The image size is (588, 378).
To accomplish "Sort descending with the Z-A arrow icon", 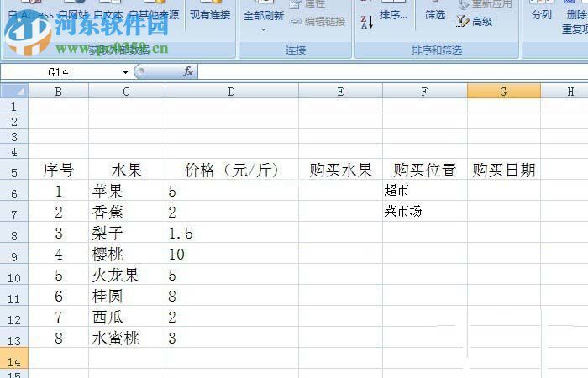I will [x=367, y=22].
